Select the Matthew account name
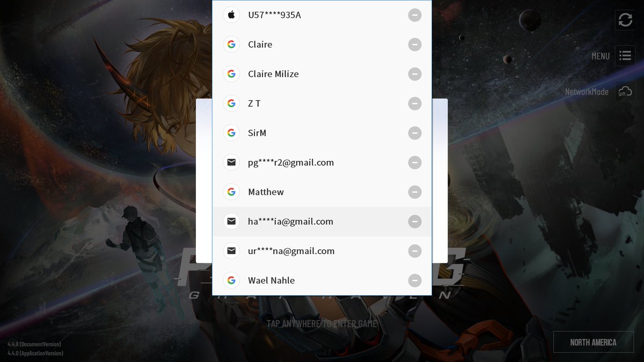Viewport: 644px width, 362px height. coord(266,192)
